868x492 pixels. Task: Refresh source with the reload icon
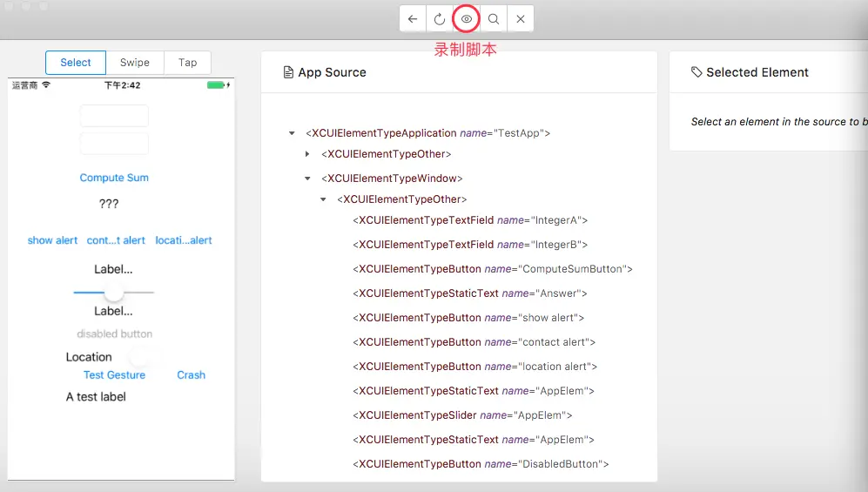(x=440, y=19)
